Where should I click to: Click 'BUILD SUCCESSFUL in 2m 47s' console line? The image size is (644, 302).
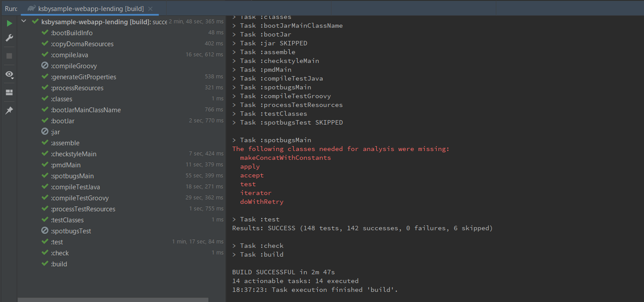pyautogui.click(x=283, y=272)
